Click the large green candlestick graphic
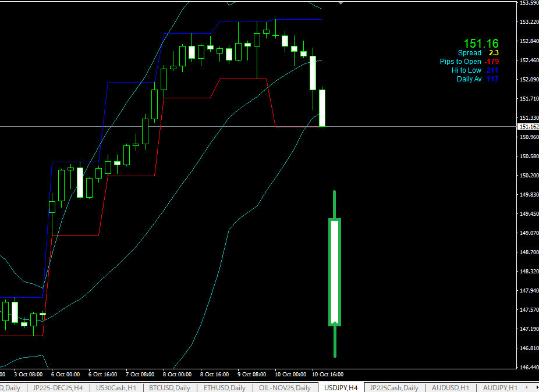This screenshot has width=539, height=392. 335,272
